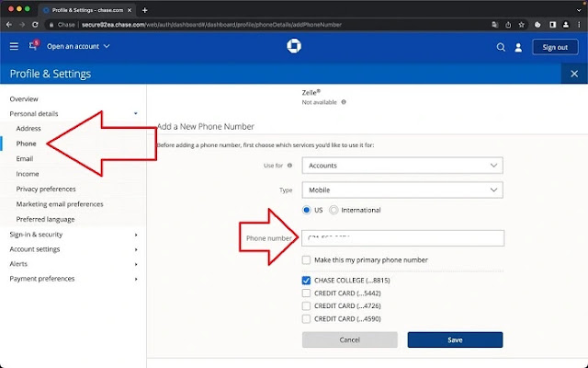Viewport: 588px width, 368px height.
Task: Bookmark this page with the star icon
Action: point(521,25)
